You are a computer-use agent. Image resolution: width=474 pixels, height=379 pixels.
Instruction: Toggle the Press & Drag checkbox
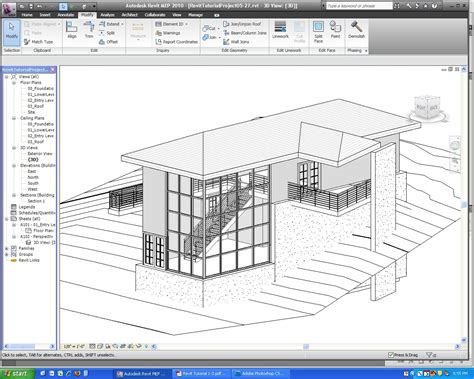[391, 355]
